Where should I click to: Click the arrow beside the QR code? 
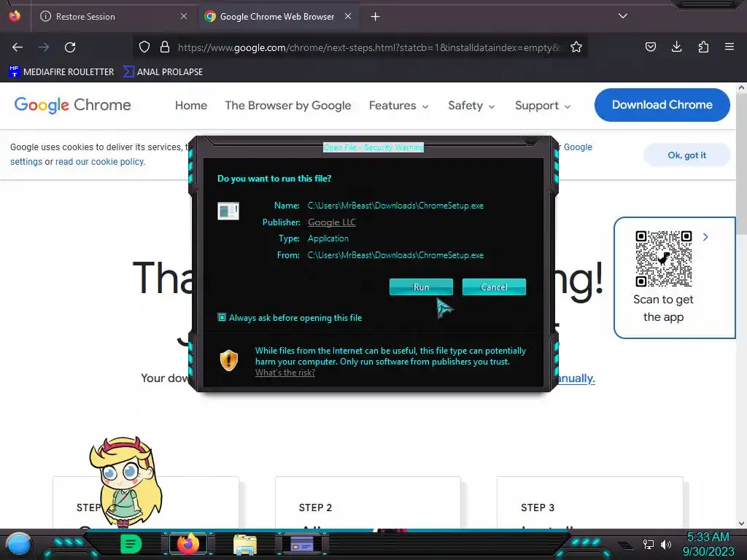coord(705,237)
